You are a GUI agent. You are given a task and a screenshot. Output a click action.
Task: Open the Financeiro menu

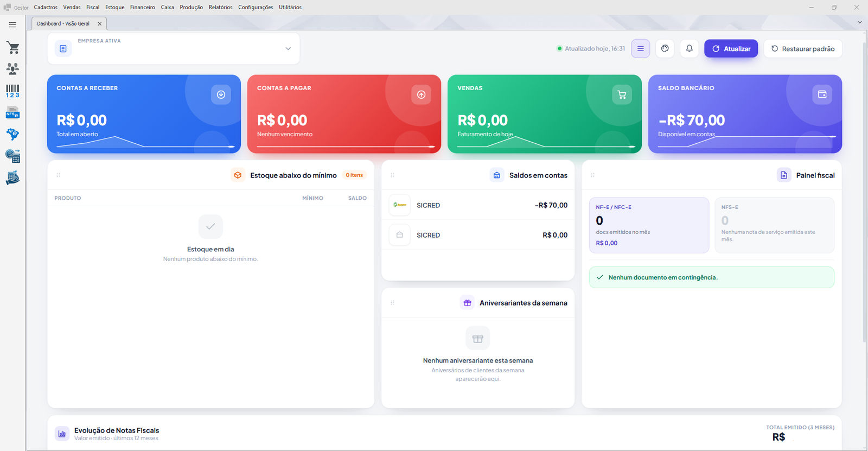click(143, 7)
